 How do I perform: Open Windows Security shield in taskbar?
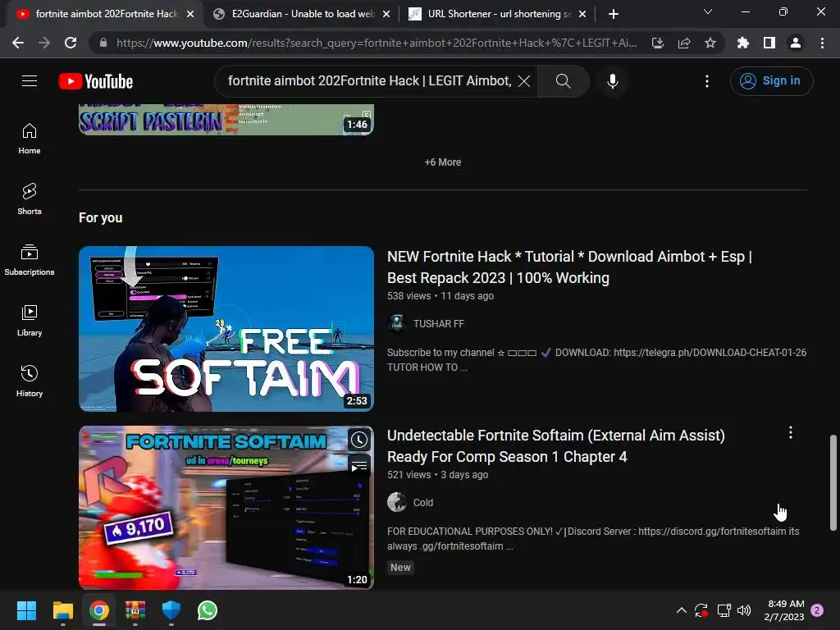click(171, 610)
